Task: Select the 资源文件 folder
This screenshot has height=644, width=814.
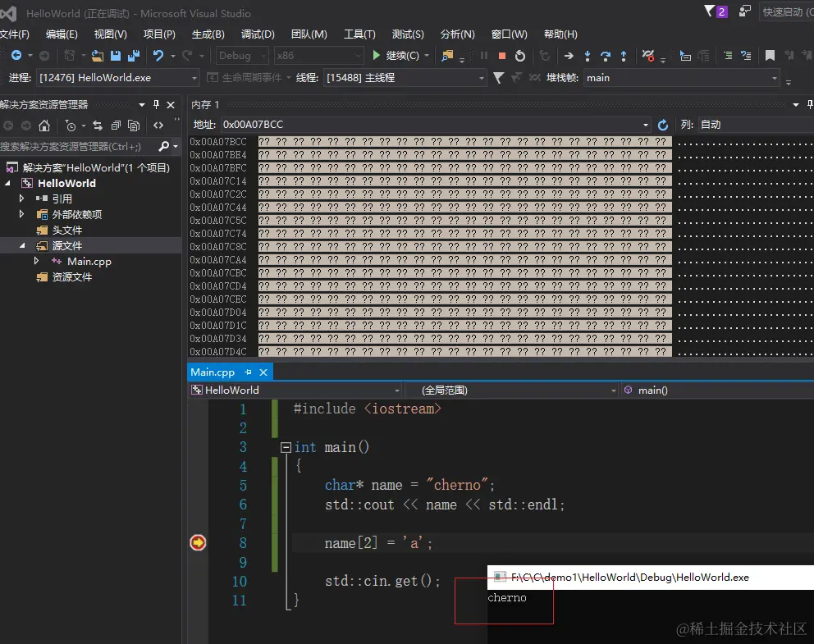Action: [72, 276]
